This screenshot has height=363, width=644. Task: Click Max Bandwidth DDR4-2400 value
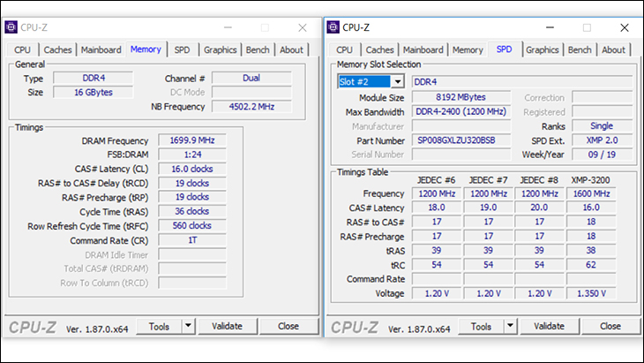coord(461,112)
